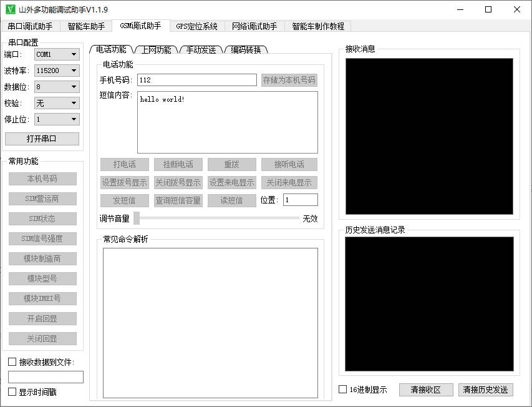Open the 数据位 dropdown showing 8
532x407 pixels.
[x=57, y=87]
